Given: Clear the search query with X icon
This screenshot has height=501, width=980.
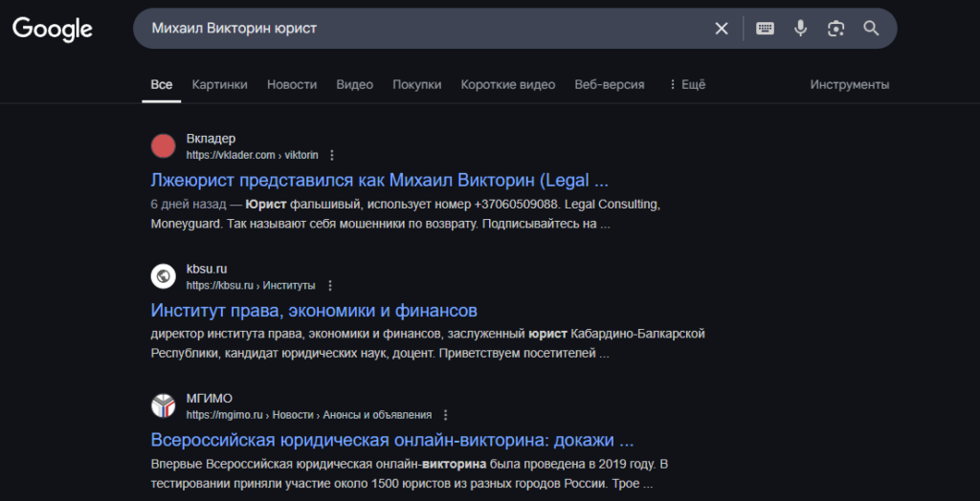Looking at the screenshot, I should pos(722,28).
